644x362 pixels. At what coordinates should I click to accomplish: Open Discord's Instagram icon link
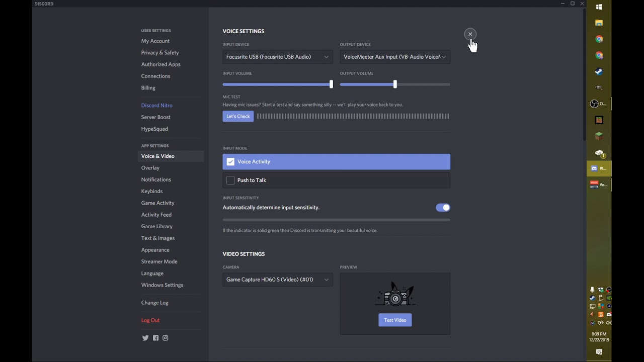click(x=165, y=338)
